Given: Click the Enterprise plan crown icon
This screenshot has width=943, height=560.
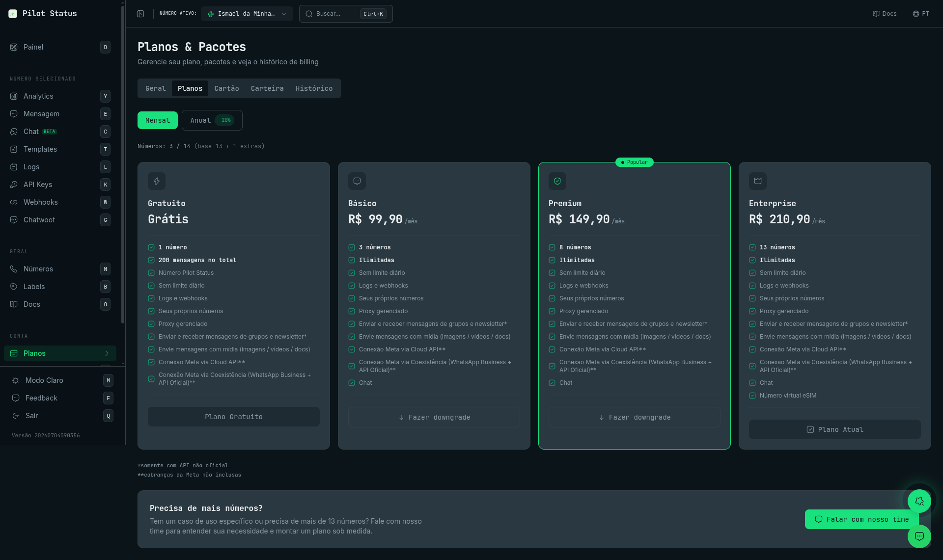Looking at the screenshot, I should click(x=758, y=181).
